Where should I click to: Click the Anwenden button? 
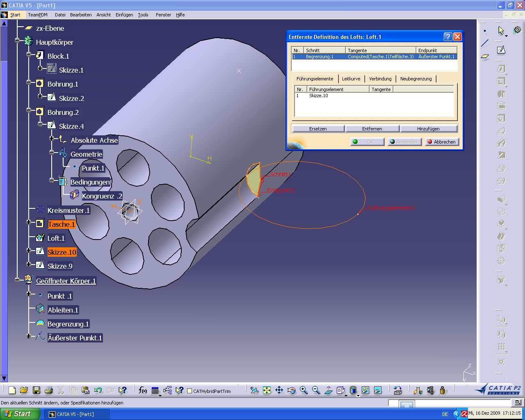click(404, 142)
